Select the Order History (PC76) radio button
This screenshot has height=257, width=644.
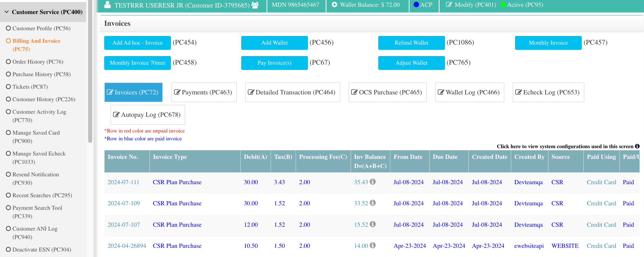click(8, 62)
